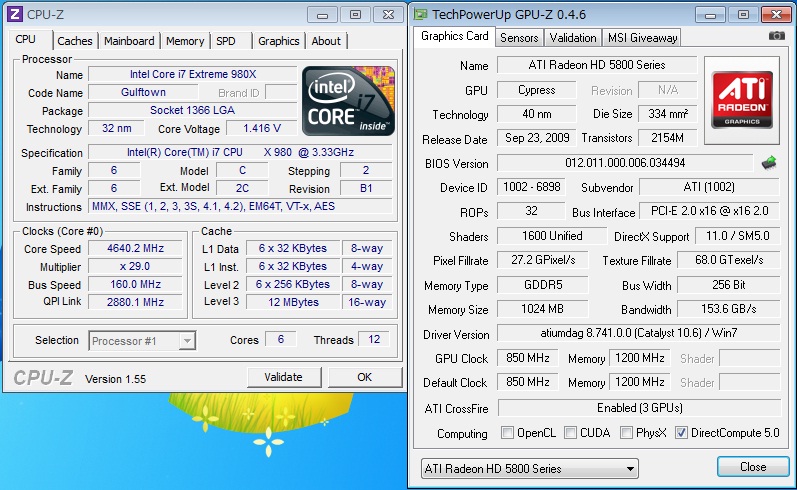
Task: Click the Texture Fillrate 68.0 GTexel/s value
Action: [x=729, y=260]
